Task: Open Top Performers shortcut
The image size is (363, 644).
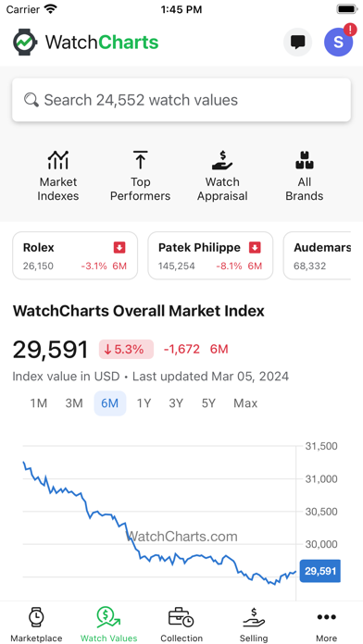Action: [x=140, y=176]
